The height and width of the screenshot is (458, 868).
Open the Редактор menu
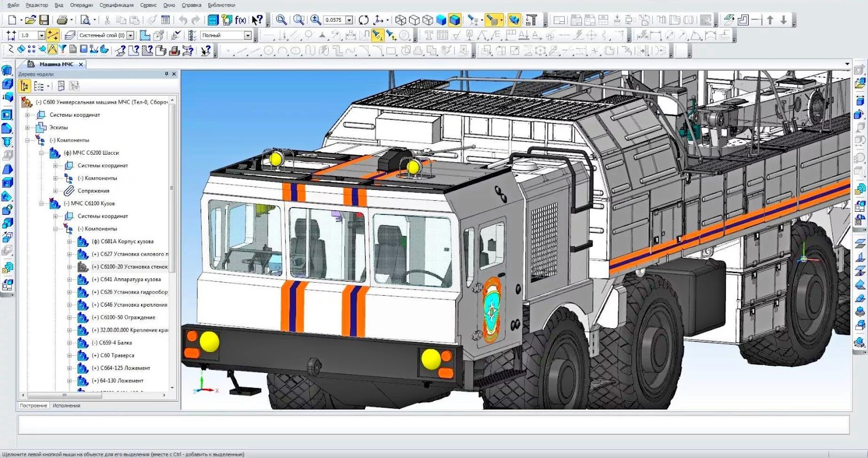click(37, 5)
